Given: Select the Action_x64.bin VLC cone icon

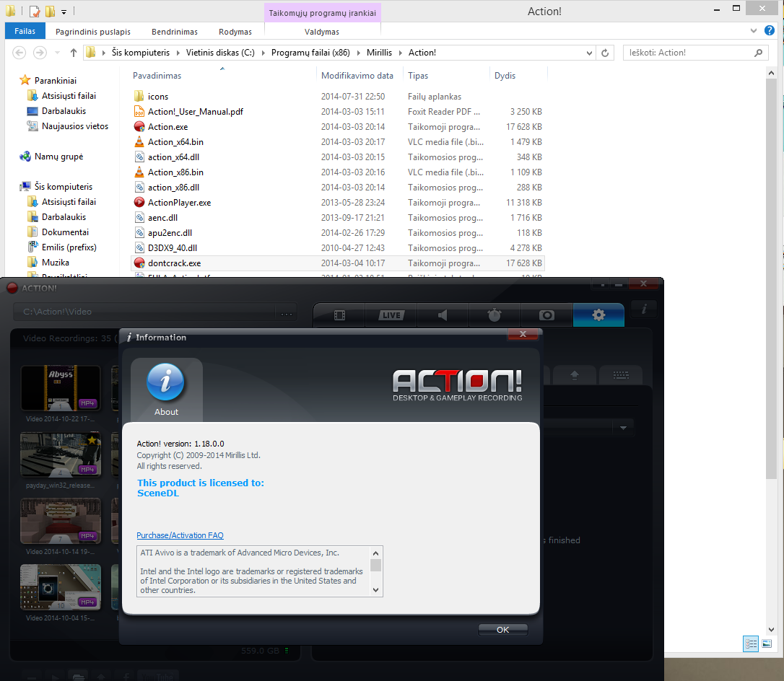Looking at the screenshot, I should point(139,142).
